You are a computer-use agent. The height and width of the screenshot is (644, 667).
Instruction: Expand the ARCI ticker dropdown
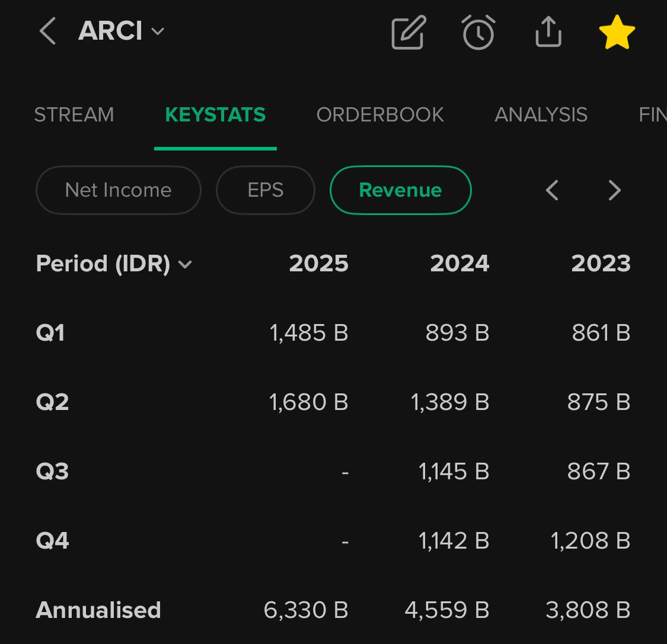pos(157,31)
